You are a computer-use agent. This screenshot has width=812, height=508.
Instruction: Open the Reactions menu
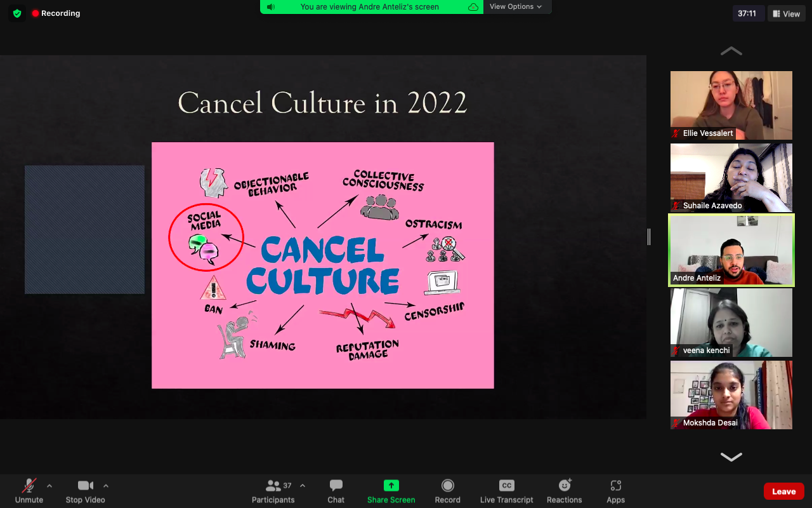coord(564,486)
